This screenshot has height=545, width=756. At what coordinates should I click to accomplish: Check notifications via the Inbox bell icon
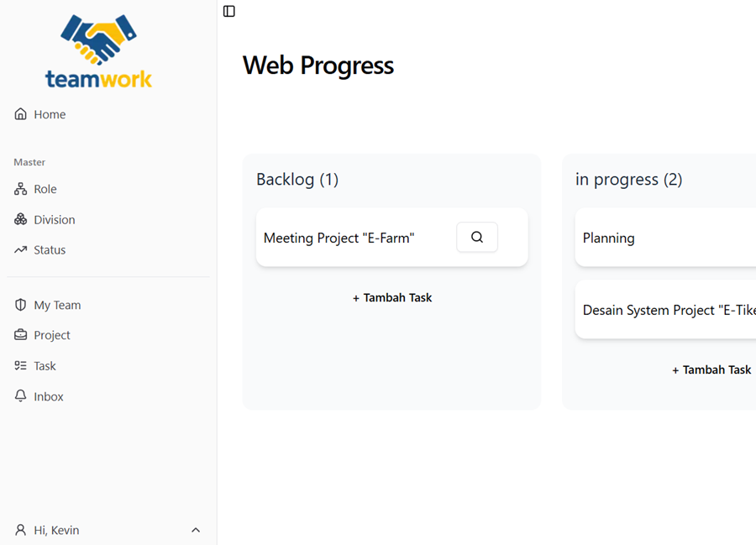[19, 396]
